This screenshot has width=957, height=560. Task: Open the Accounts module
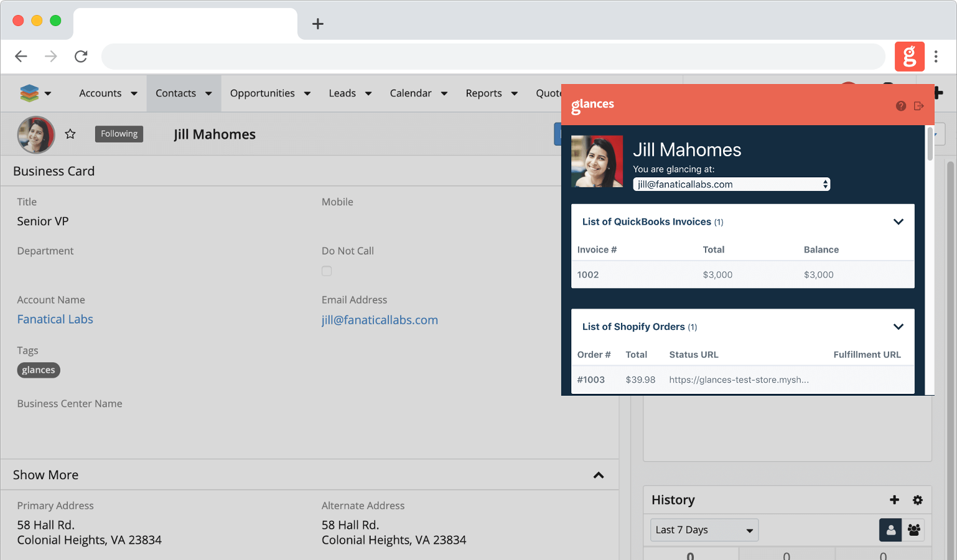[x=100, y=93]
